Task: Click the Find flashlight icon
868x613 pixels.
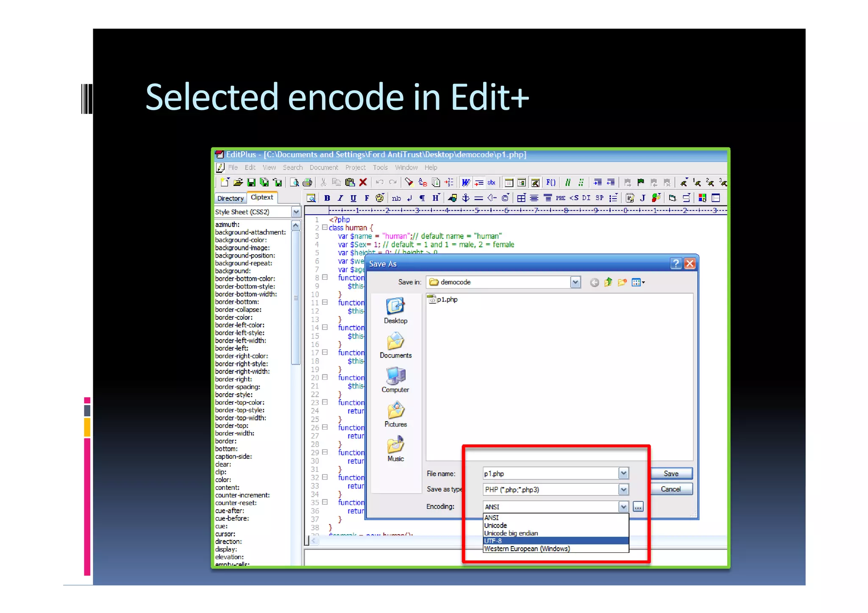Action: pos(409,183)
